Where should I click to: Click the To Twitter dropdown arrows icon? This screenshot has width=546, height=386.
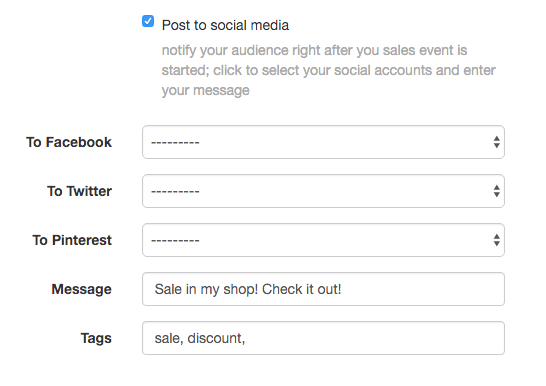[497, 191]
